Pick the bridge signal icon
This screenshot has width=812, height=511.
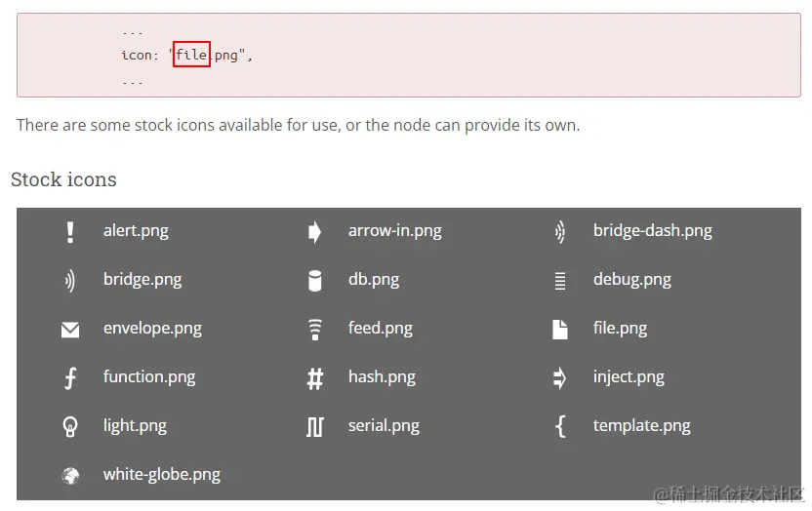tap(69, 281)
